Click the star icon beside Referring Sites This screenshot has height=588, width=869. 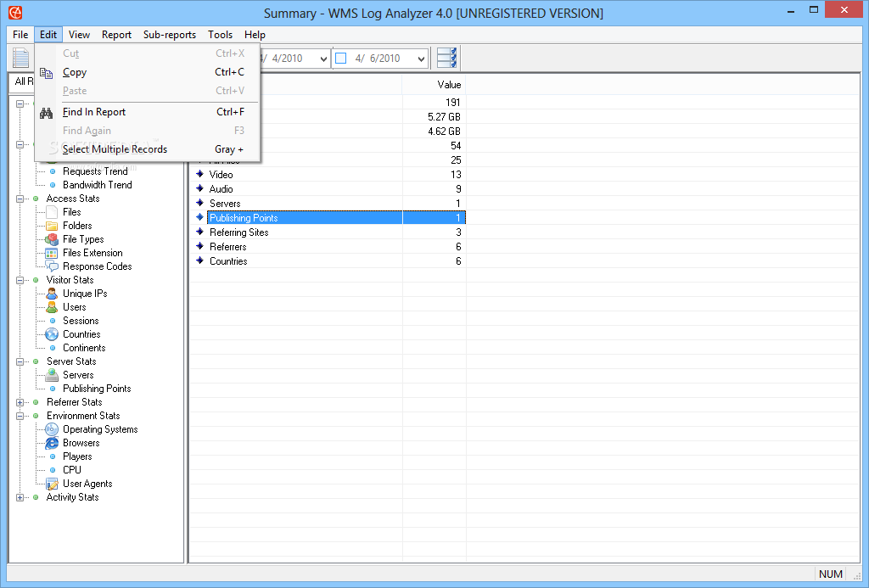coord(200,232)
